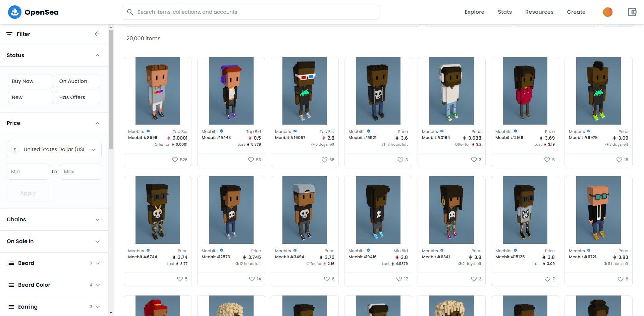Click the Beard list icon

[11, 263]
